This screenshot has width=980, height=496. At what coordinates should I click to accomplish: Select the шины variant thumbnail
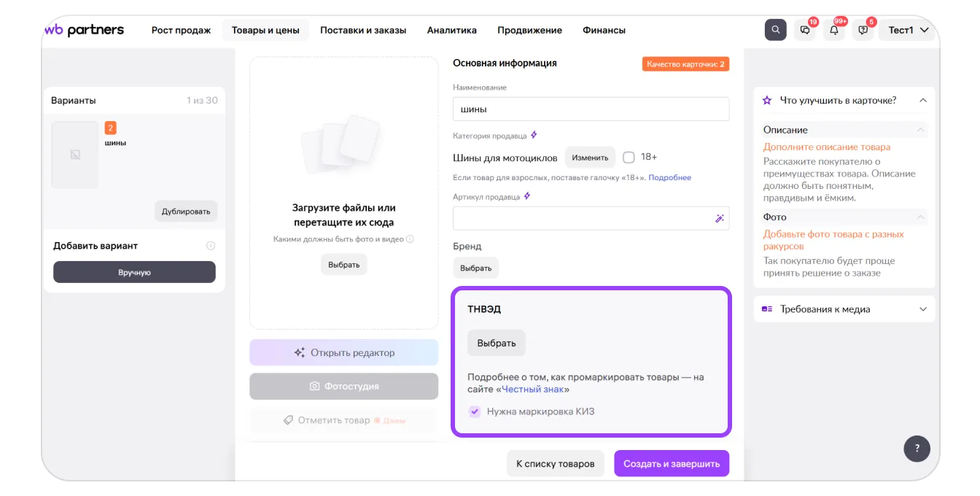coord(74,155)
